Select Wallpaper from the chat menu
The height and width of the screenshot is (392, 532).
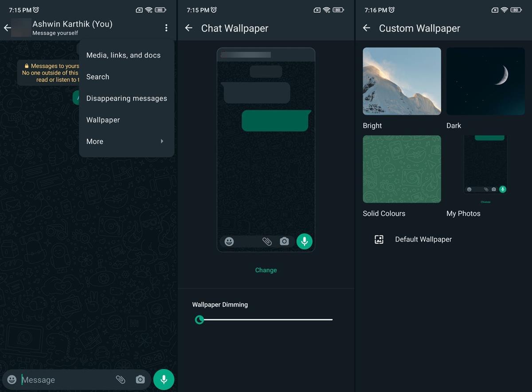coord(103,120)
